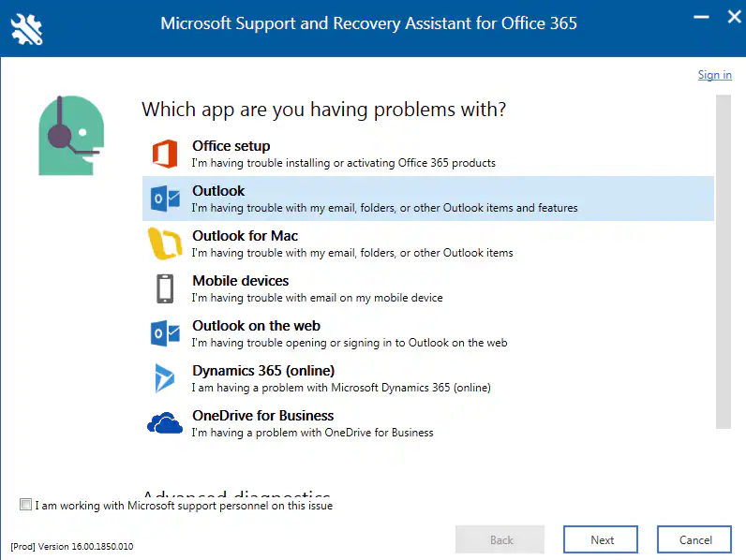Image resolution: width=746 pixels, height=560 pixels.
Task: Choose Dynamics 365 (online) option
Action: pos(263,371)
